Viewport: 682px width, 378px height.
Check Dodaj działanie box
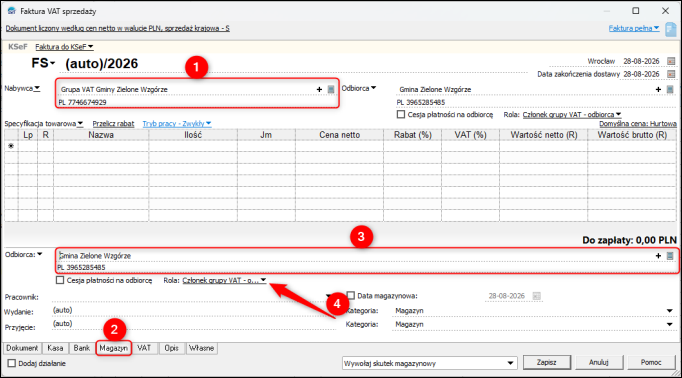click(12, 363)
